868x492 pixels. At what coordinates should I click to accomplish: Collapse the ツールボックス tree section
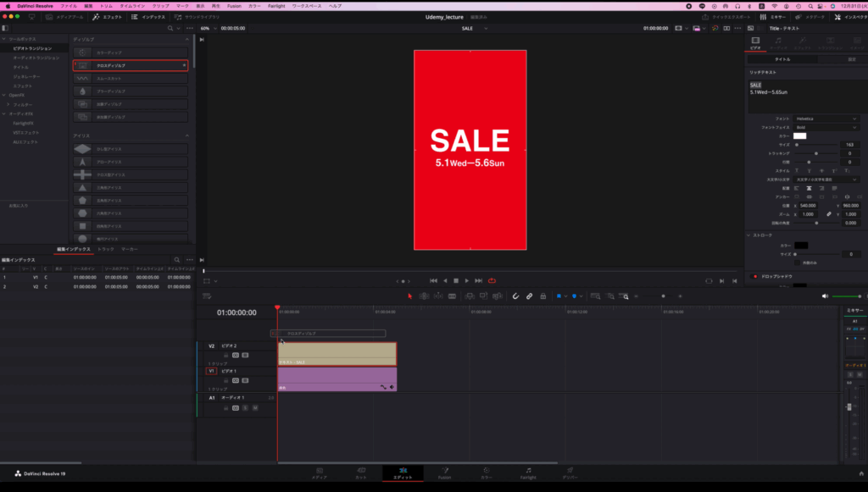[x=3, y=39]
